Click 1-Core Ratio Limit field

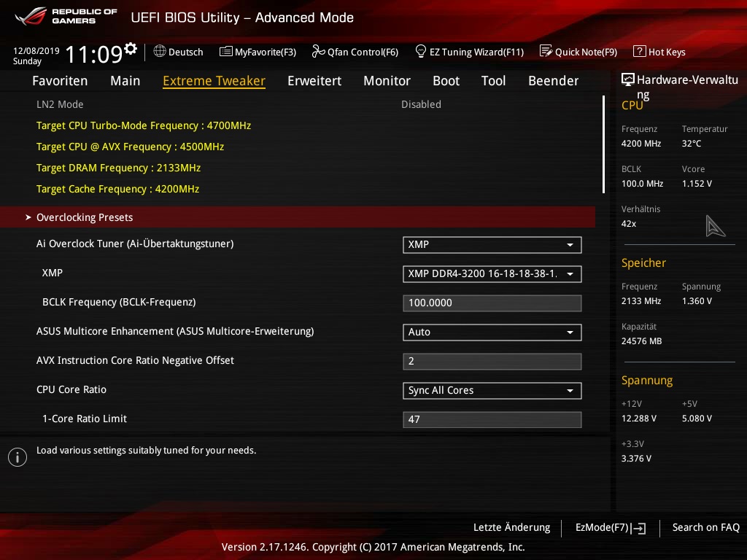click(492, 419)
